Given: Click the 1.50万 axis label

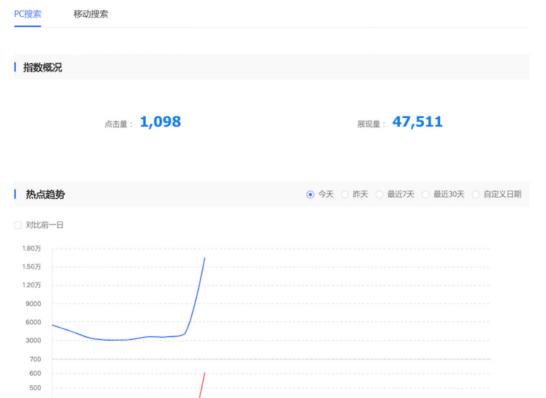Looking at the screenshot, I should (31, 267).
